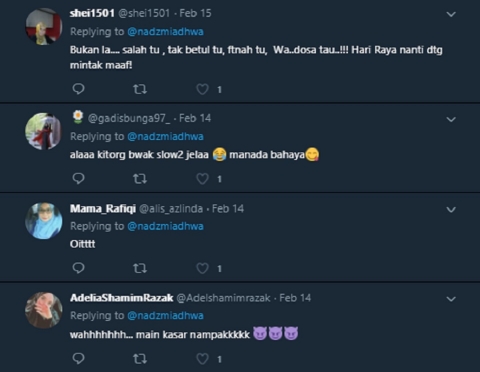Open @nadzmiadhwa link in shei1501's reply
The width and height of the screenshot is (480, 372).
click(165, 32)
